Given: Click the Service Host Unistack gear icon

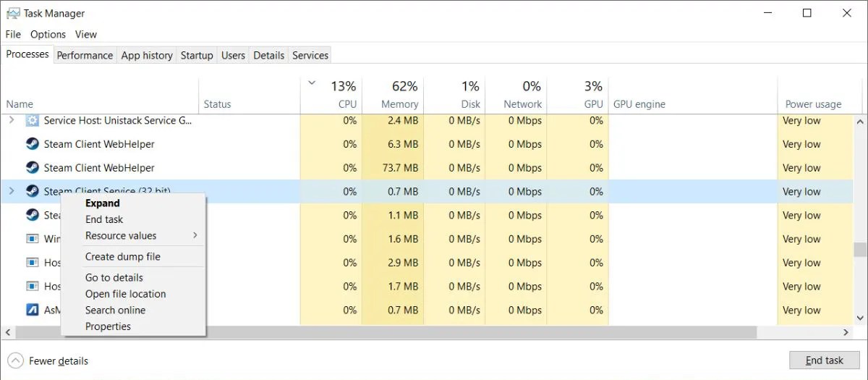Looking at the screenshot, I should 32,121.
